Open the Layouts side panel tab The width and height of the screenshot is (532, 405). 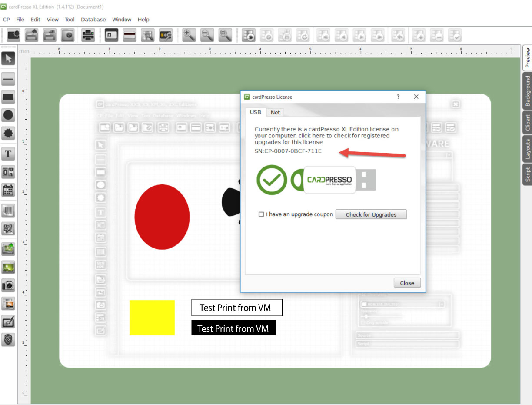[x=527, y=148]
